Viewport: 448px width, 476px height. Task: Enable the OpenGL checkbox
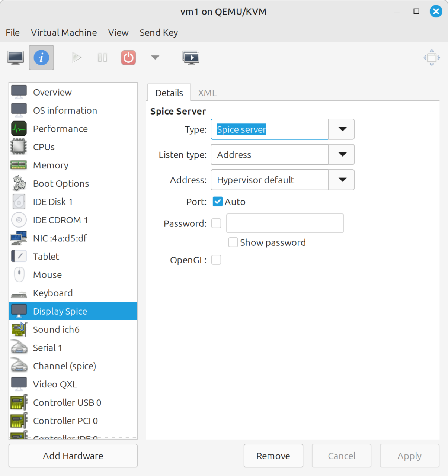click(216, 260)
